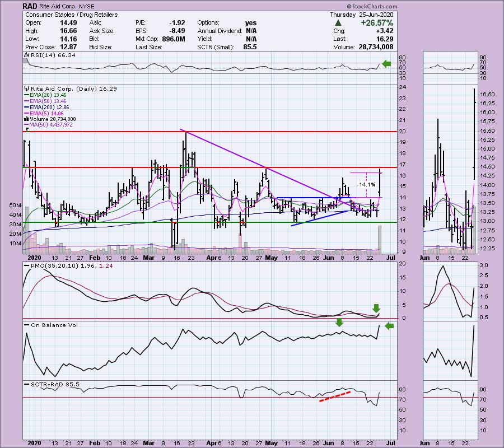Screen dimensions: 504x448
Task: Click the small icon left of RSI(14)
Action: tap(26, 55)
